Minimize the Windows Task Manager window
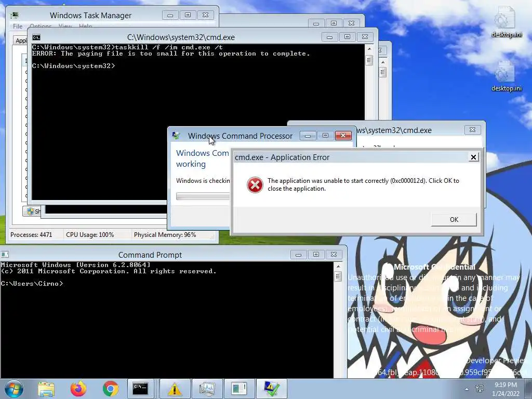Screen dimensions: 532x399 (x=170, y=15)
